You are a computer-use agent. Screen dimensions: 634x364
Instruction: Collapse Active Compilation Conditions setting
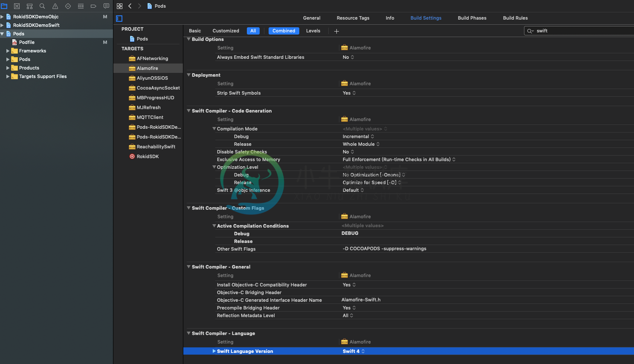tap(214, 226)
